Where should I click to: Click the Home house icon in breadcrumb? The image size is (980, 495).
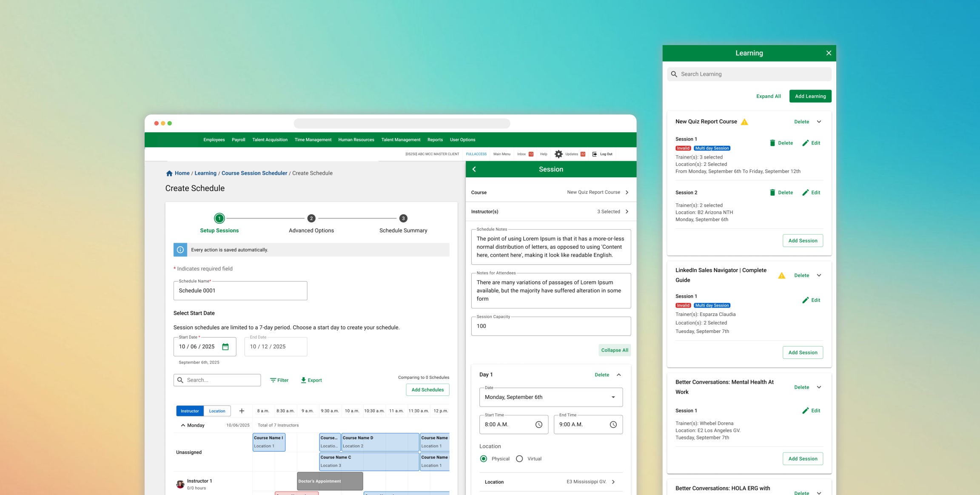click(x=169, y=173)
